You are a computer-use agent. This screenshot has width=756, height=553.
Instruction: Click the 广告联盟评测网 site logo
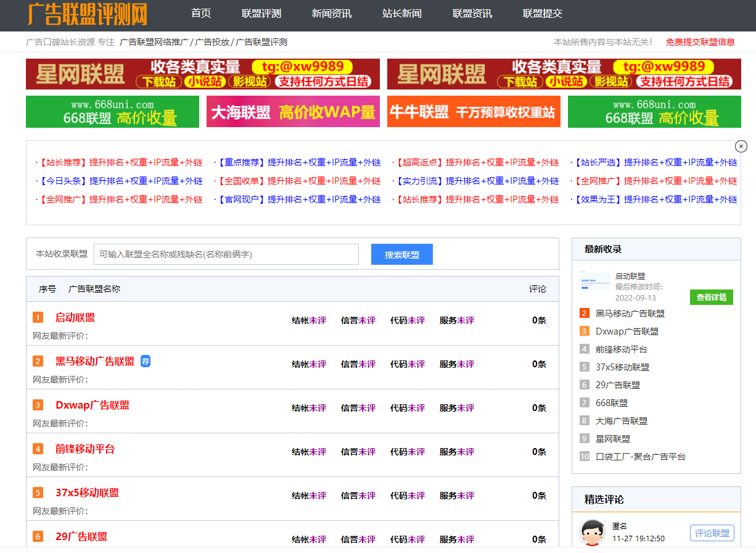[87, 14]
